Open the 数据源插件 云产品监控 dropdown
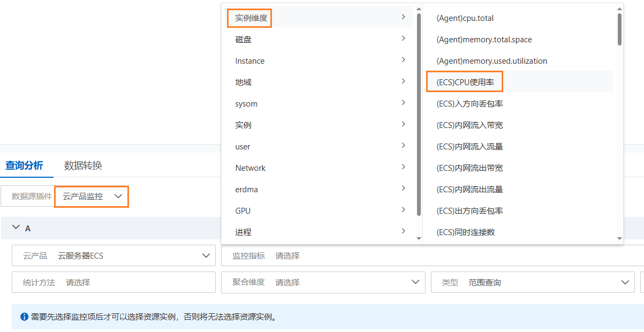Viewport: 644px width, 332px height. click(92, 197)
